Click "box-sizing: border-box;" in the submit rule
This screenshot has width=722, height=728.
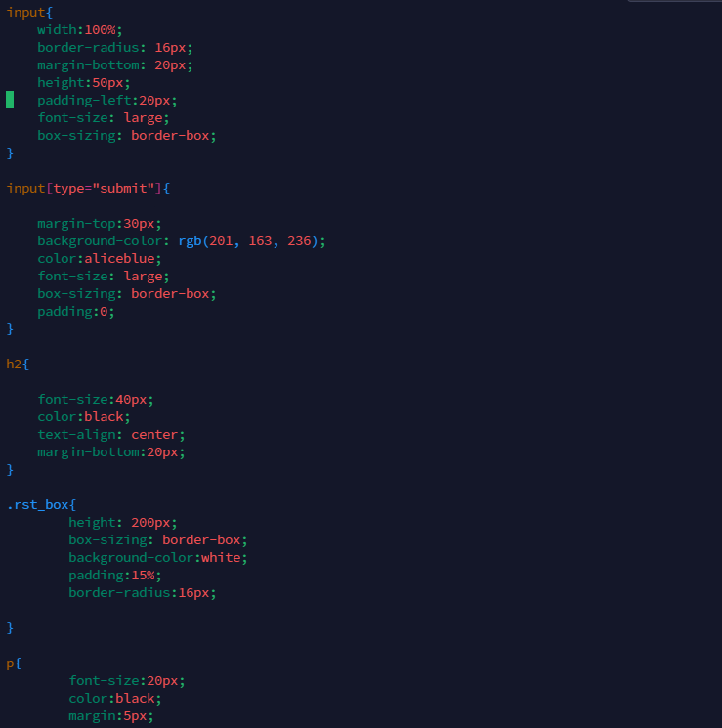127,294
